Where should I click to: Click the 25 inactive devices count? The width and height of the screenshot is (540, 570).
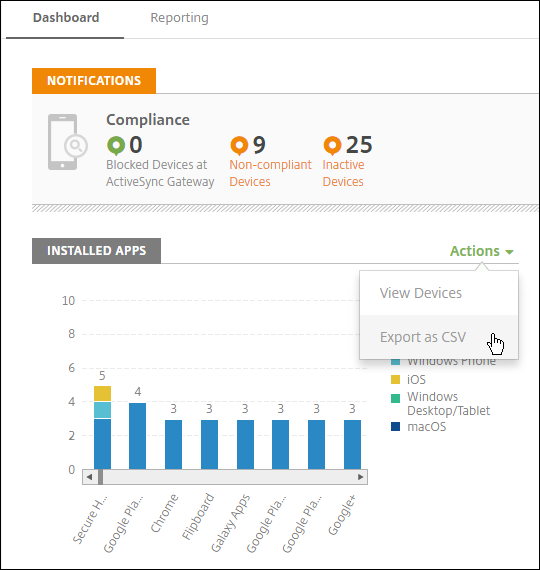click(x=359, y=145)
